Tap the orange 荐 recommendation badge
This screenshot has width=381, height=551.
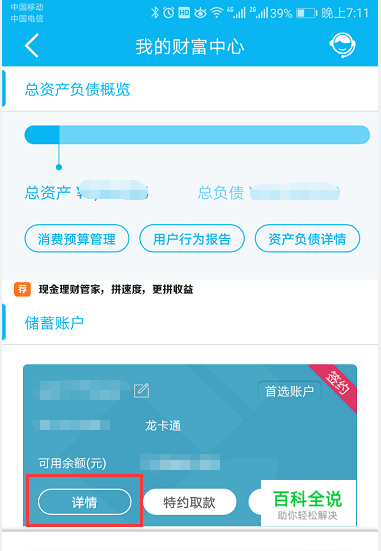tap(22, 289)
